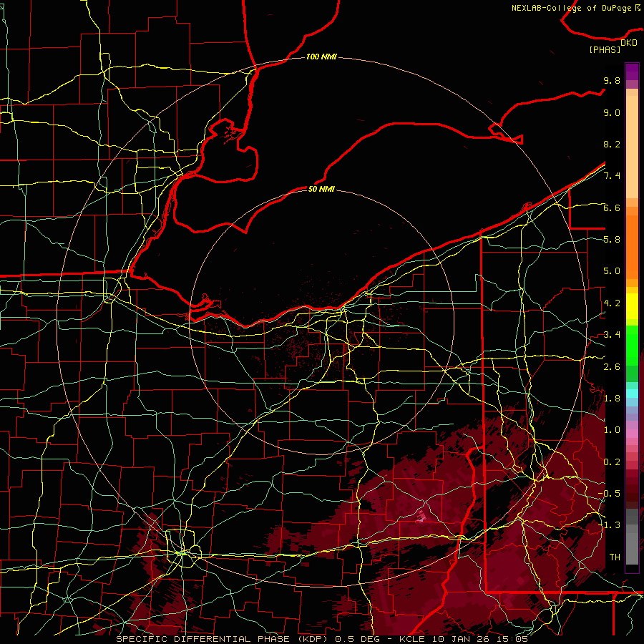Click the 5.8 value on color scale
644x644 pixels.
tap(612, 240)
